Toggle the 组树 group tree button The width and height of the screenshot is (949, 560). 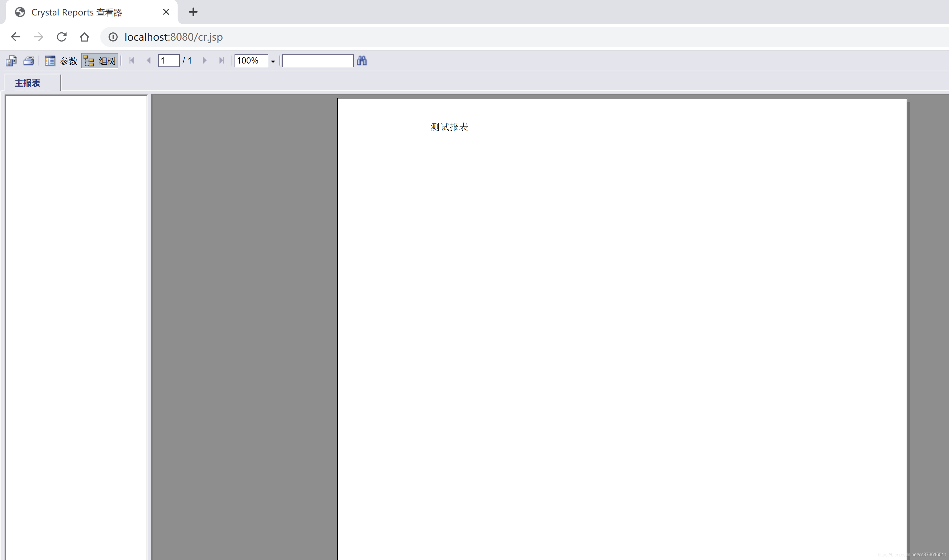100,61
